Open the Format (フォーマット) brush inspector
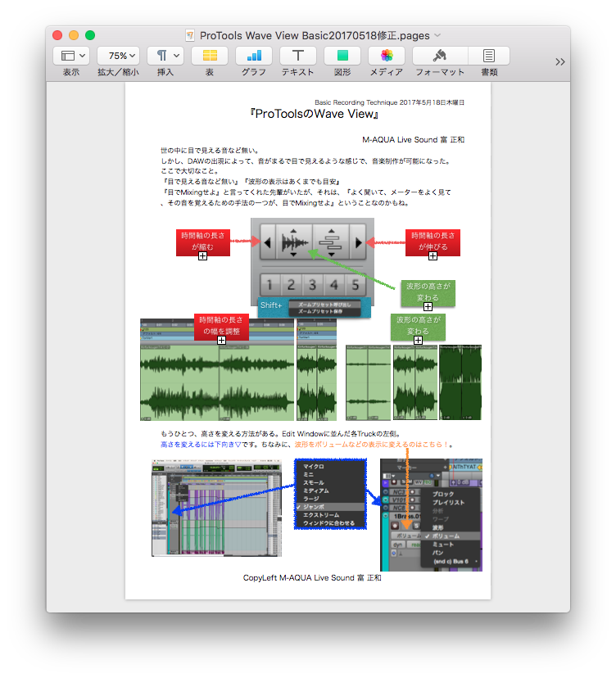 coord(440,56)
